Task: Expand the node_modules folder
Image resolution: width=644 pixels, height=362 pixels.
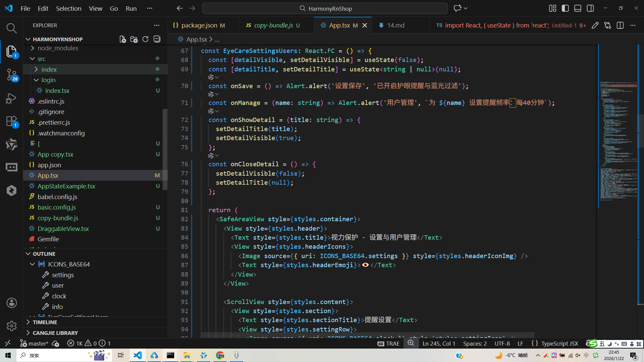Action: point(58,48)
